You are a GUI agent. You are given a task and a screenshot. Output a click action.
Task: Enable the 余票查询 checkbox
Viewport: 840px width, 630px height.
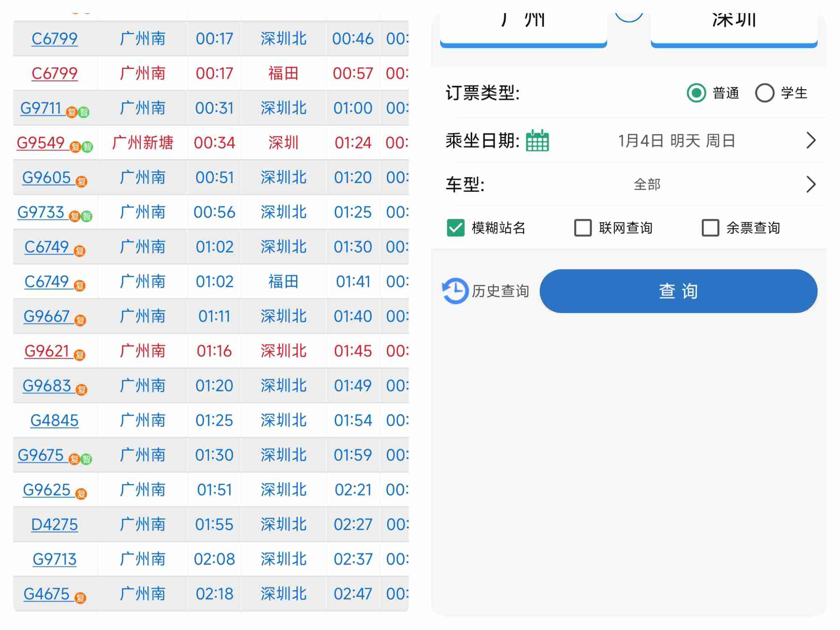pos(711,227)
